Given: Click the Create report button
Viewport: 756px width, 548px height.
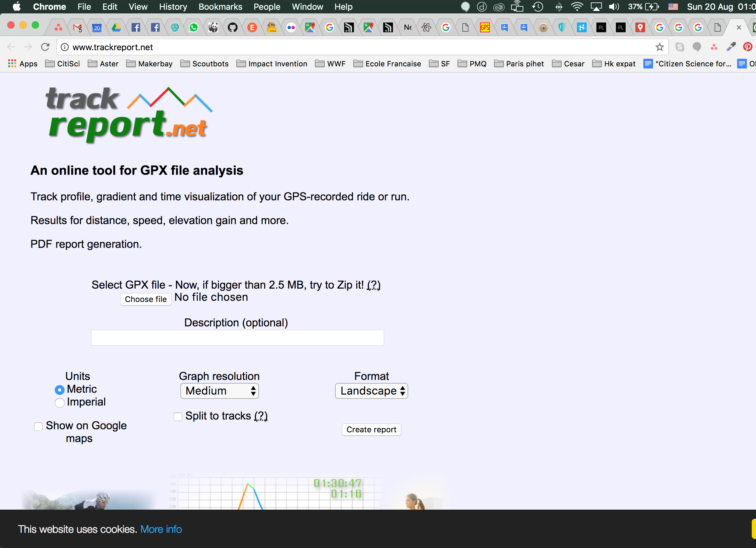Looking at the screenshot, I should [371, 429].
